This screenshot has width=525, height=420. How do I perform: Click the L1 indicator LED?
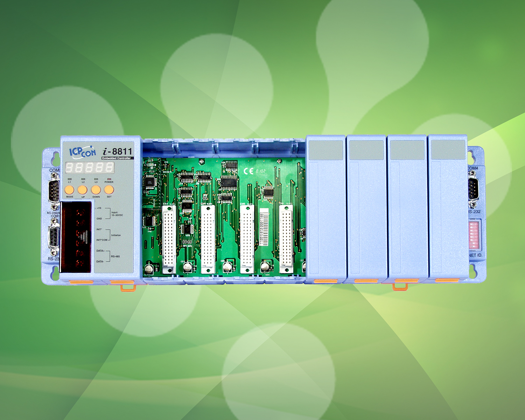coord(69,179)
